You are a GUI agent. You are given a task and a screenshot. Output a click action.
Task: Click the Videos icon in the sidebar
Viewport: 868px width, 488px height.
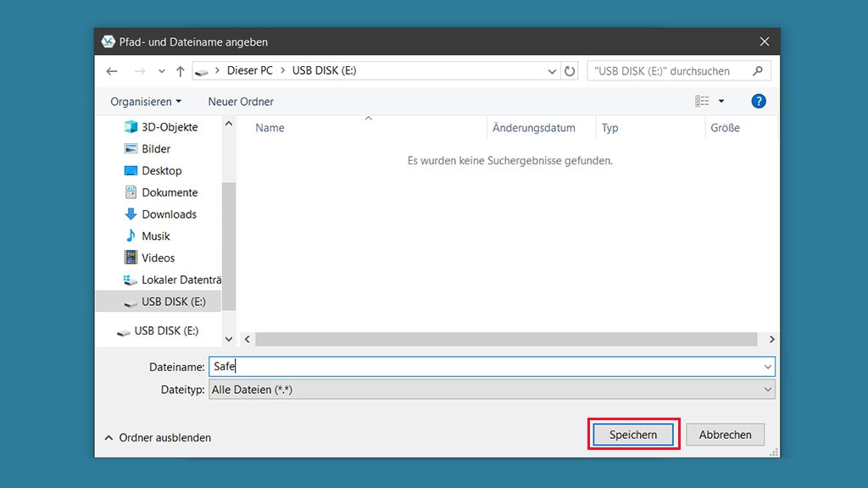click(132, 258)
